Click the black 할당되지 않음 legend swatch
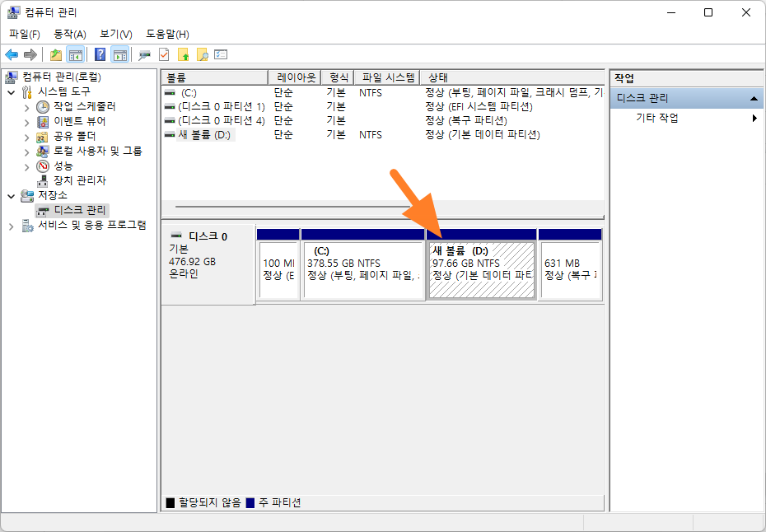The width and height of the screenshot is (766, 532). (170, 502)
